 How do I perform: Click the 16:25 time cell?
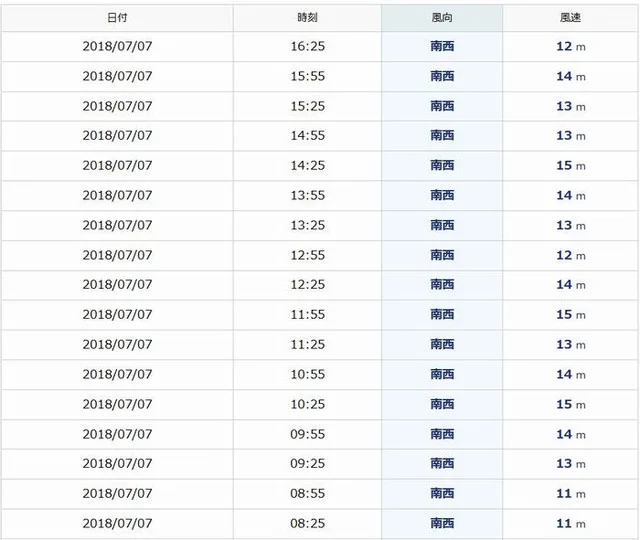[x=307, y=46]
